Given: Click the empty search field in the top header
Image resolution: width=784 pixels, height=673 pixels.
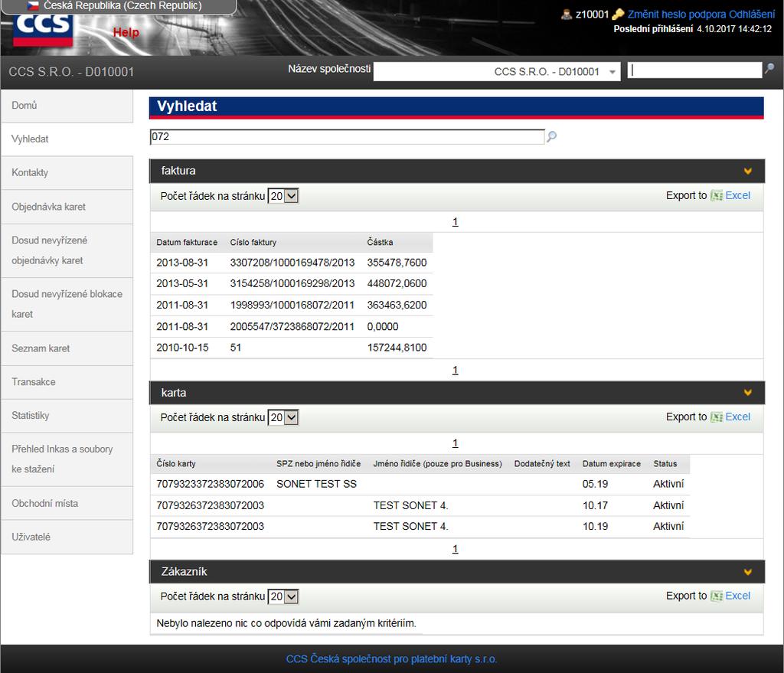Looking at the screenshot, I should click(x=694, y=70).
